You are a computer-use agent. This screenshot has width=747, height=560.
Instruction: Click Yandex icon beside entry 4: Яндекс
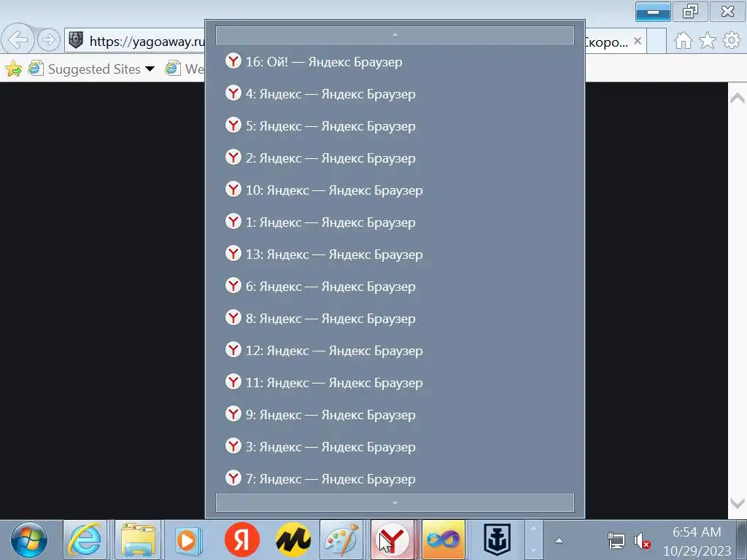233,93
